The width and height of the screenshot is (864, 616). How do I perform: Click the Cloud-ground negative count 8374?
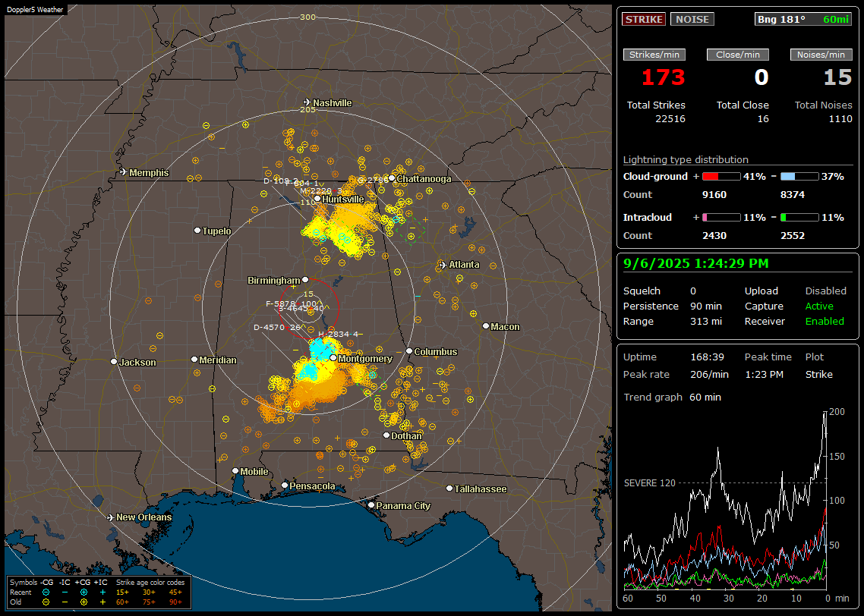pyautogui.click(x=793, y=195)
